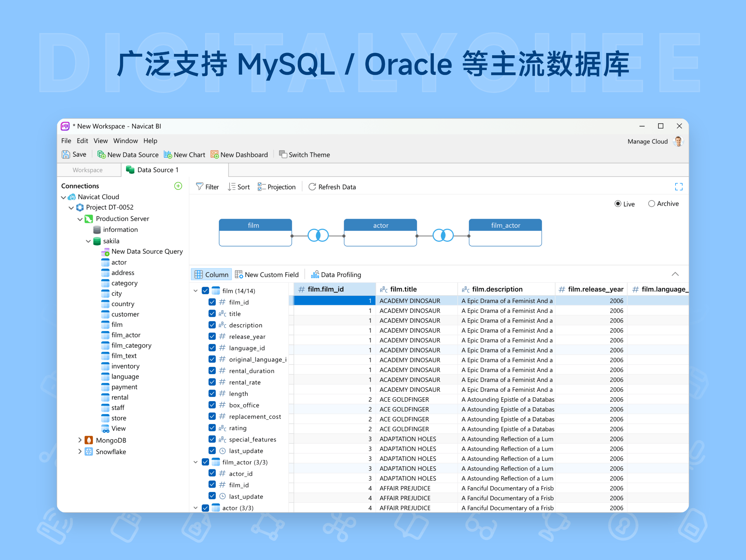
Task: Uncheck the film.description column checkbox
Action: (212, 325)
